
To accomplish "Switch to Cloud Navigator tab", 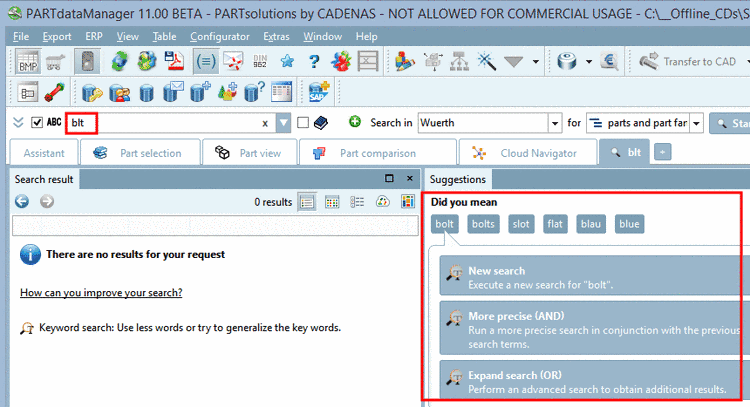I will (x=528, y=153).
